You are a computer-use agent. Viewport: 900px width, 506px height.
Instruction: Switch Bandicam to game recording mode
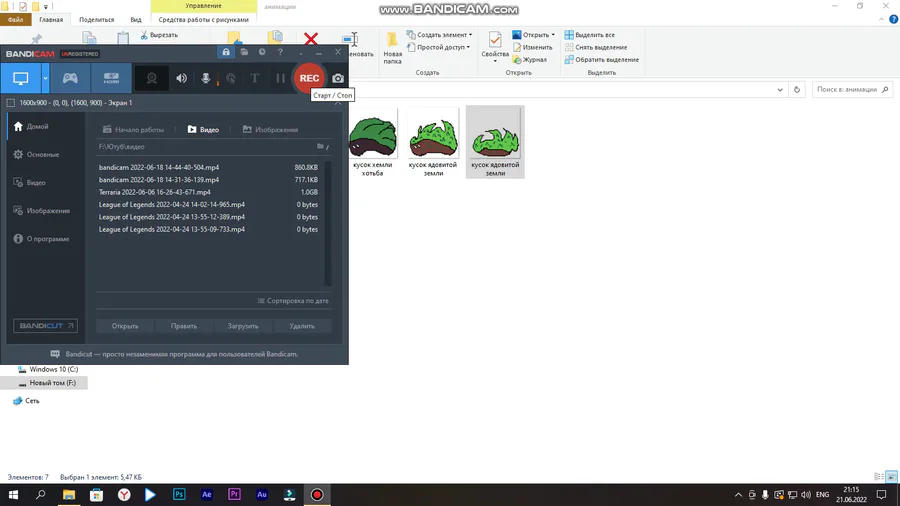point(70,78)
